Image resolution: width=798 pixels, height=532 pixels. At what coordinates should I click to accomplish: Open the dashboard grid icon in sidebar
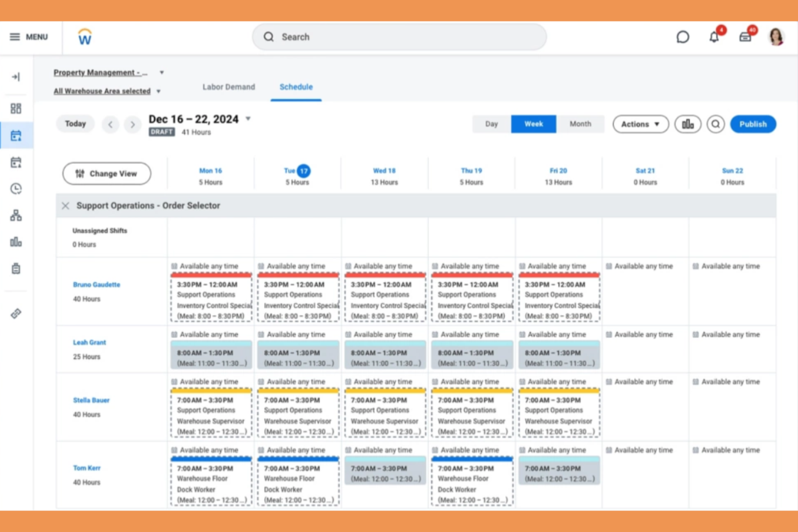coord(16,108)
